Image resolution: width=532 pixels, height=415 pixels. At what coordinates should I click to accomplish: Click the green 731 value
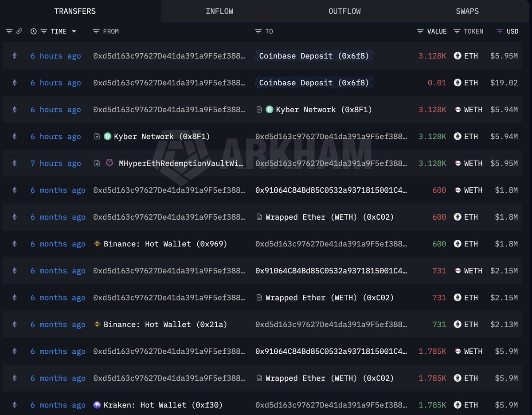point(439,324)
